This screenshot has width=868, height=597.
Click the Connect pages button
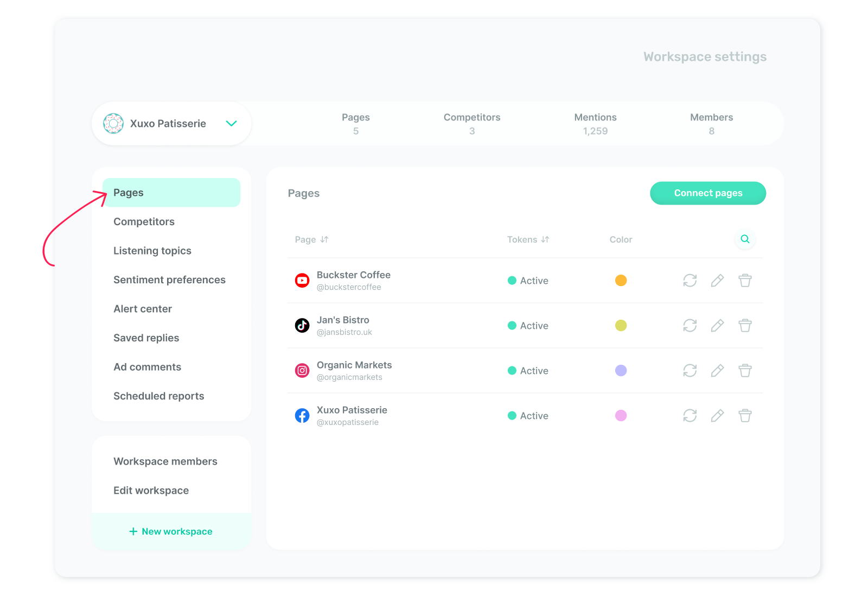[708, 193]
